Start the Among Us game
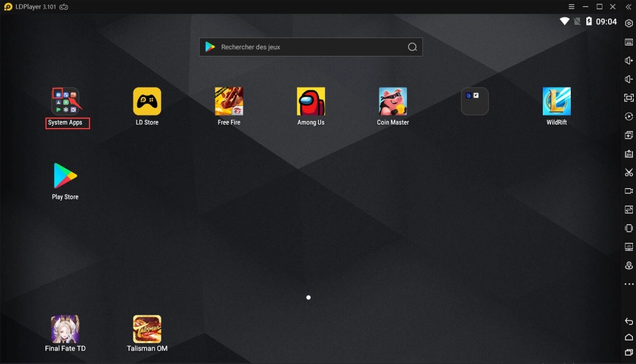 tap(311, 101)
